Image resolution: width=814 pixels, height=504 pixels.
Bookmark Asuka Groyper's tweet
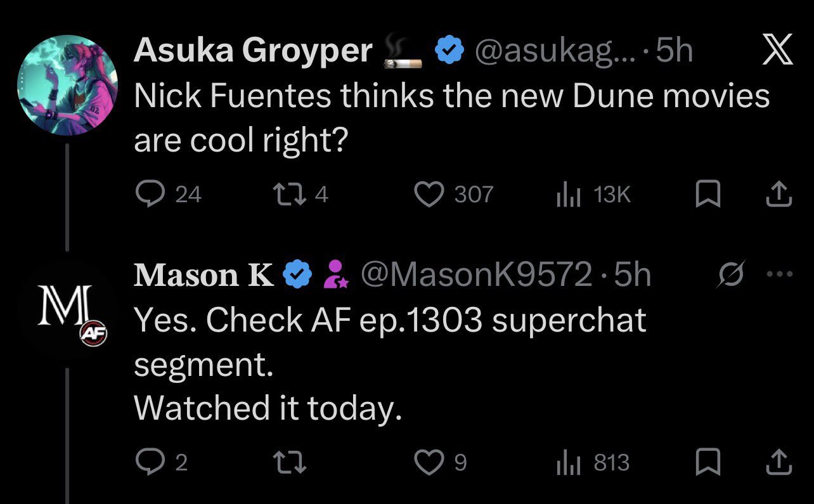point(707,195)
